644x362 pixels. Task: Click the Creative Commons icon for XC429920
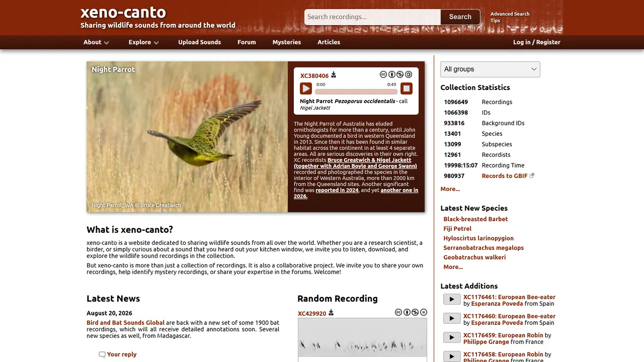398,312
